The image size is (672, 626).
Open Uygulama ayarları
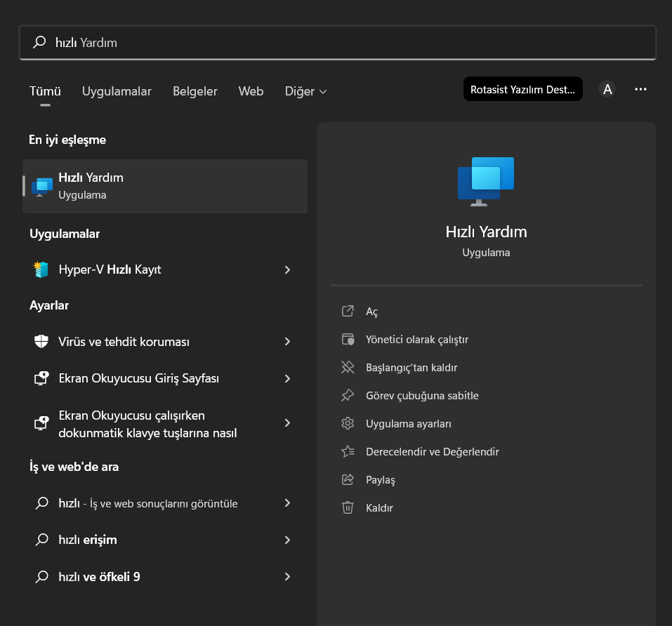pos(486,423)
